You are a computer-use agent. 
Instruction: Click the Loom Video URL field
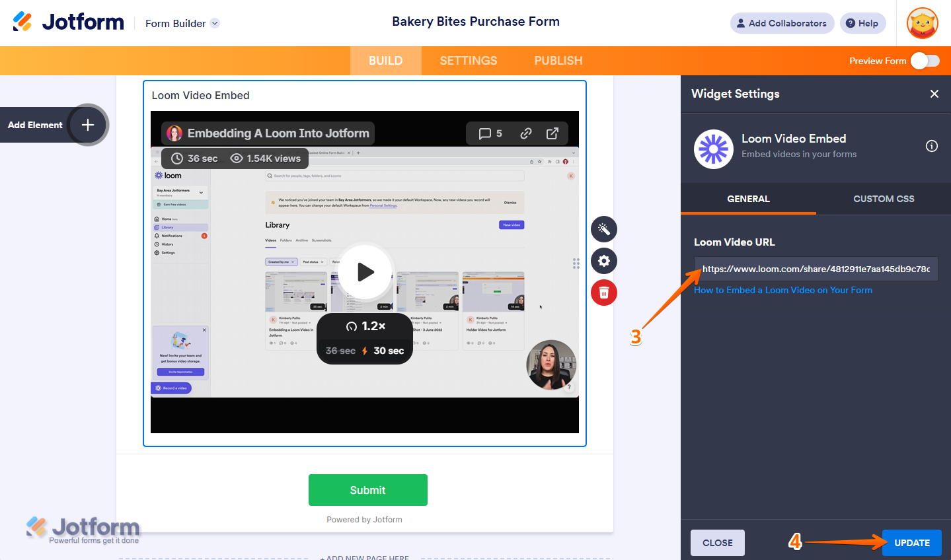pyautogui.click(x=816, y=269)
